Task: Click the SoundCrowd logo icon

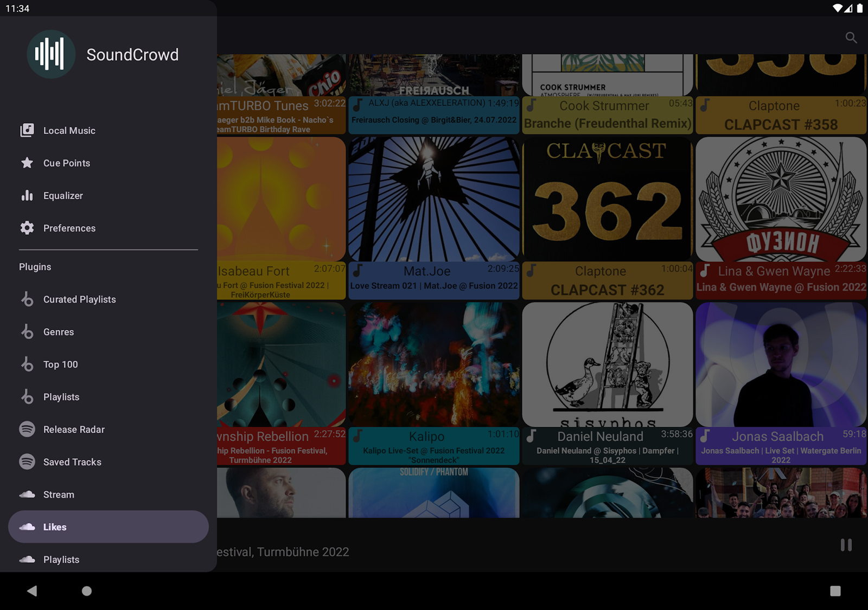Action: click(x=51, y=54)
